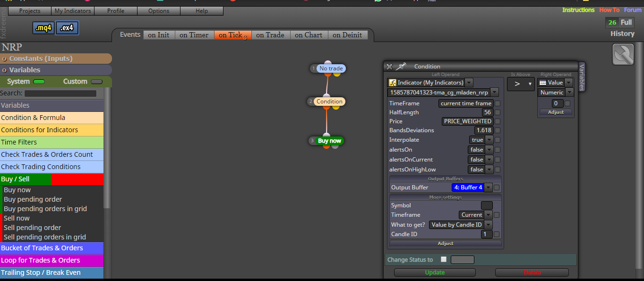Switch to the on Chart events tab
The width and height of the screenshot is (644, 281).
click(x=309, y=35)
